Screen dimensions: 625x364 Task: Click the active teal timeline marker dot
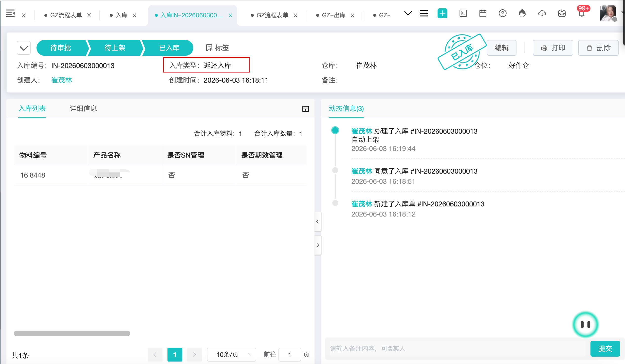pyautogui.click(x=335, y=130)
